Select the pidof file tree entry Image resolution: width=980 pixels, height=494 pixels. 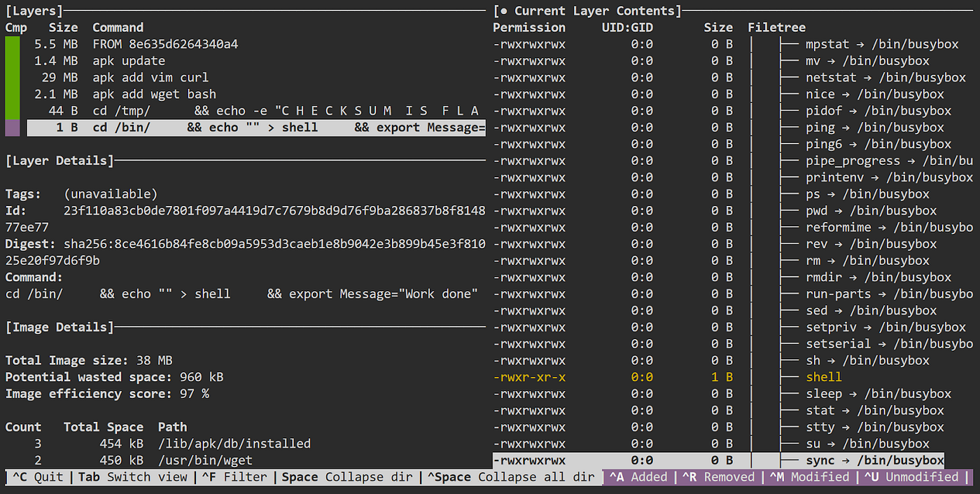click(x=878, y=111)
